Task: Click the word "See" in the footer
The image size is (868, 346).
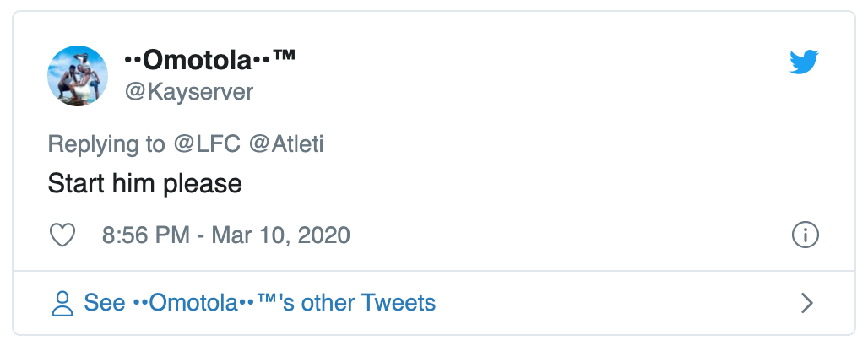Action: pyautogui.click(x=105, y=303)
